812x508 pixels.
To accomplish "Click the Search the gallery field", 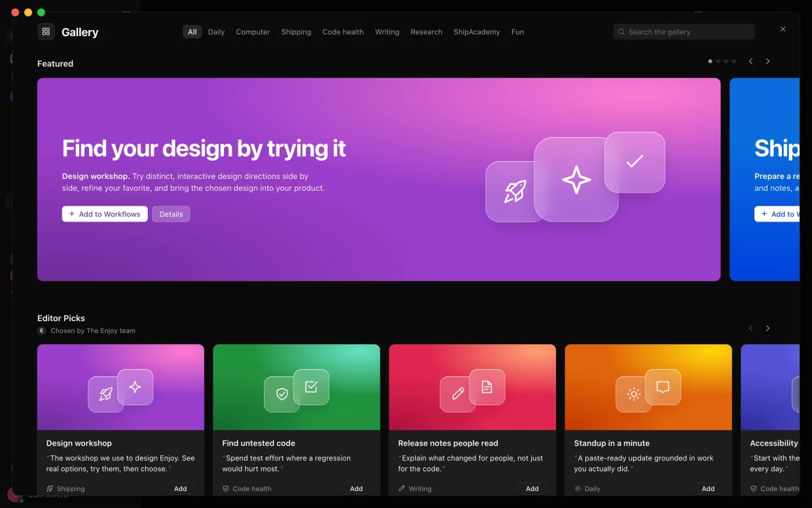I will (x=684, y=31).
